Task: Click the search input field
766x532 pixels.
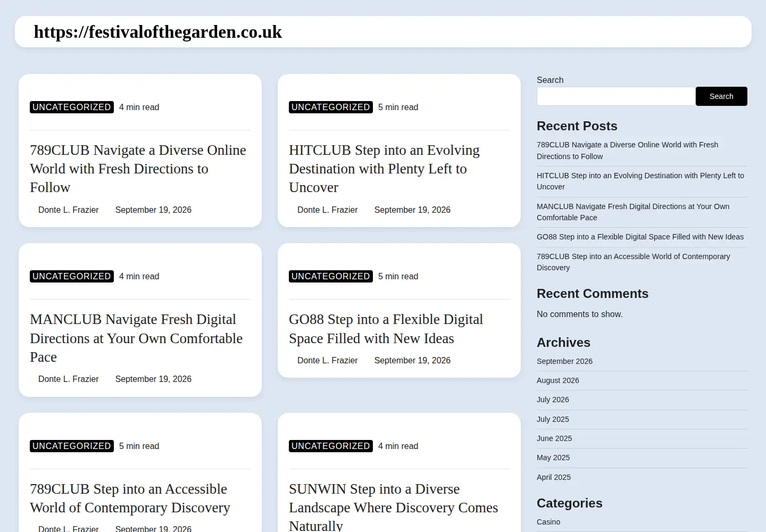Action: coord(616,96)
